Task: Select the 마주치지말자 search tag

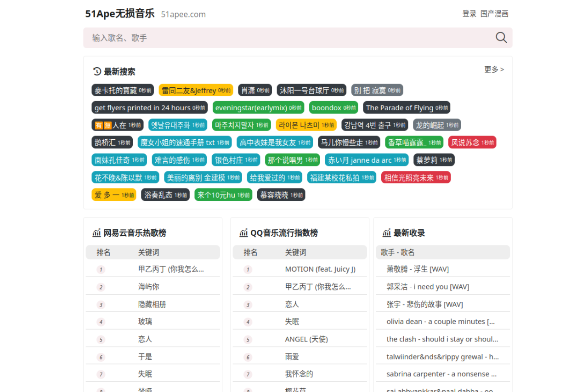Action: coord(242,125)
